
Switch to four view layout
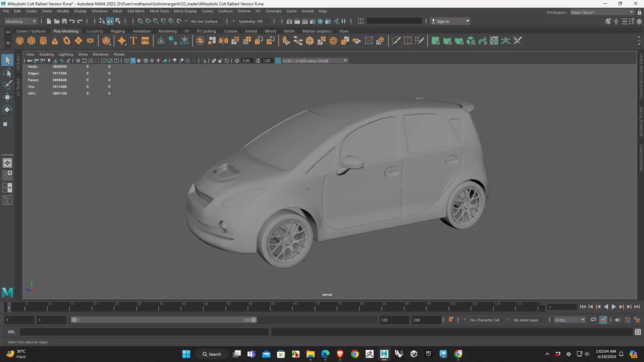pyautogui.click(x=7, y=175)
